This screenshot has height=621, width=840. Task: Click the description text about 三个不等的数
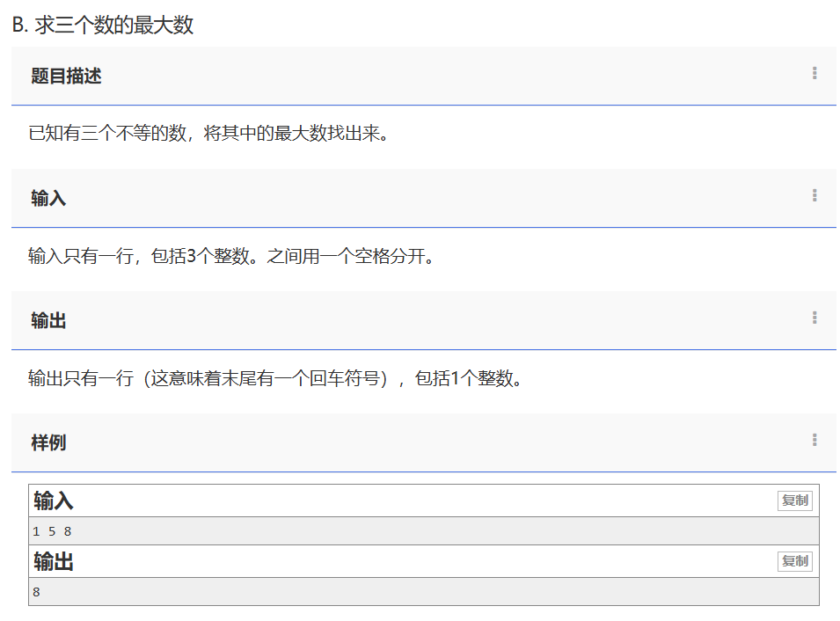[x=208, y=134]
